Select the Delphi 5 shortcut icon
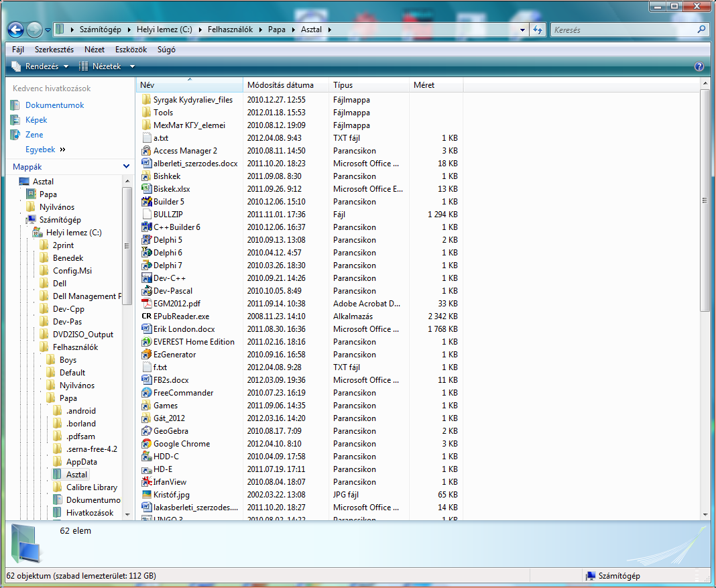The height and width of the screenshot is (588, 716). tap(146, 240)
